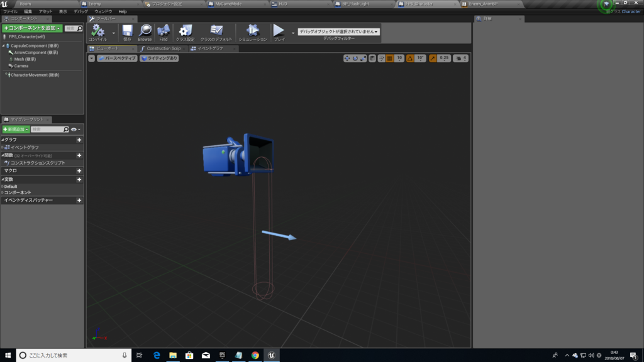
Task: Switch to the BP_FlashLight editor tab
Action: pyautogui.click(x=355, y=4)
